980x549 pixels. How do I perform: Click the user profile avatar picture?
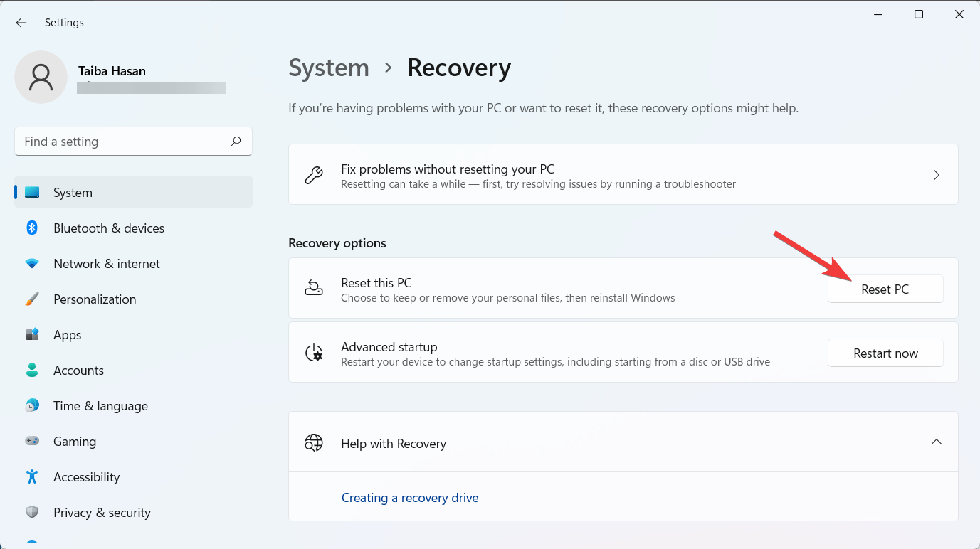[x=41, y=77]
